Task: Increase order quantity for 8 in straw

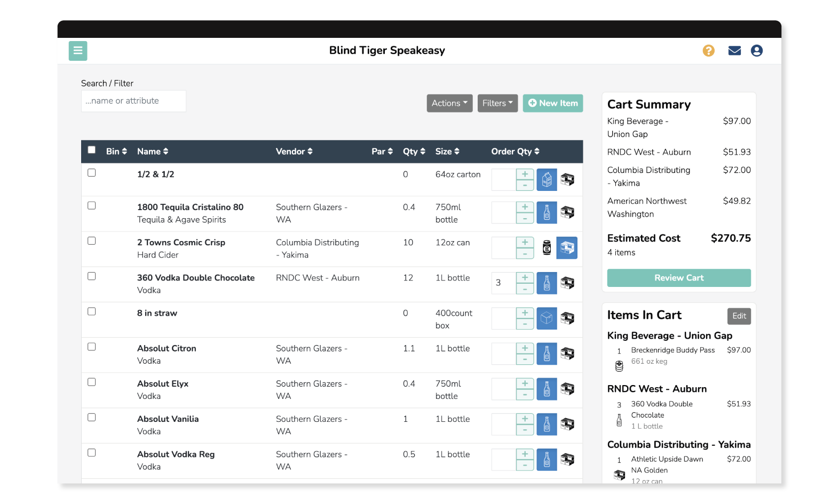Action: click(525, 313)
